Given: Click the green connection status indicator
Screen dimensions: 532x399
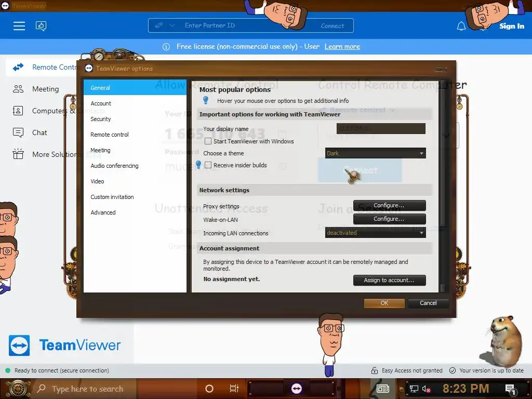Looking at the screenshot, I should (x=8, y=370).
